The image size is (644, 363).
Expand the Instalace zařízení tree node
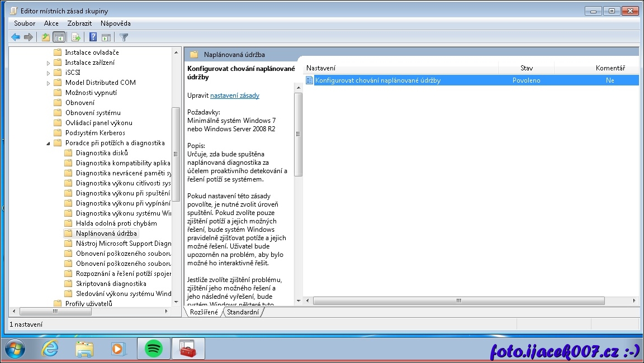tap(49, 63)
